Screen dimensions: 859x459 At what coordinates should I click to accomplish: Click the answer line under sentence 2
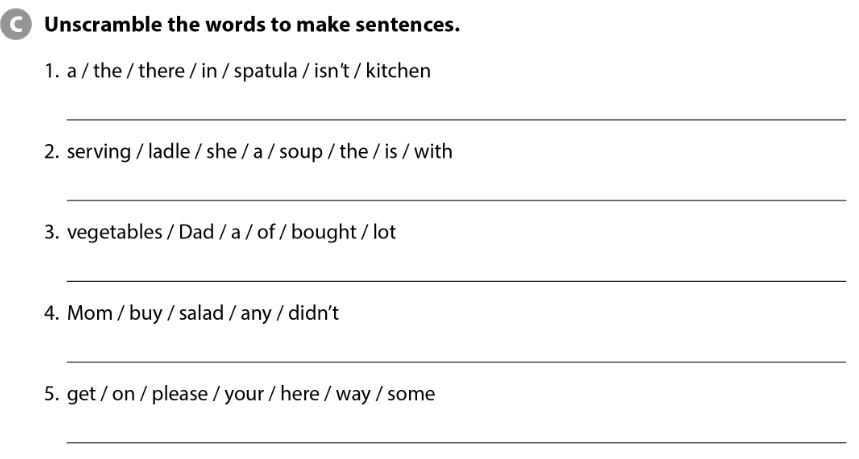tap(455, 199)
